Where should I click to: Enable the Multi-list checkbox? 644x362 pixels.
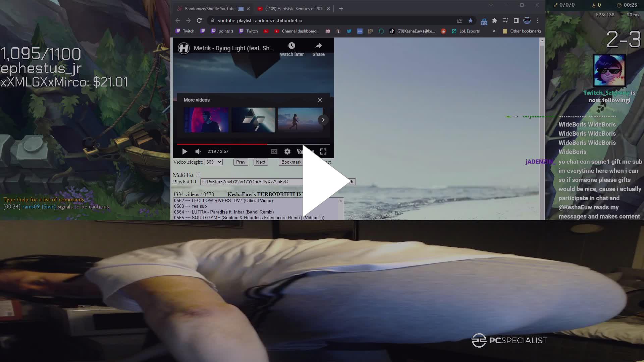[198, 175]
